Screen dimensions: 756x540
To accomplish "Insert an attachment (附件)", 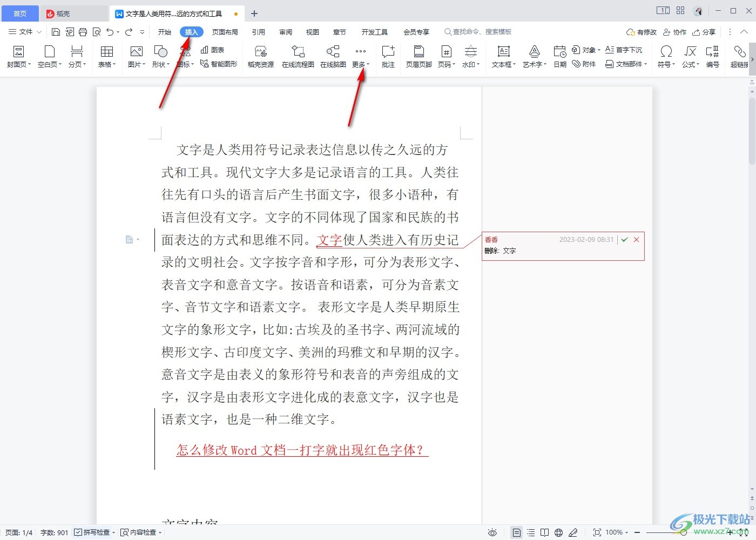I will pyautogui.click(x=584, y=64).
